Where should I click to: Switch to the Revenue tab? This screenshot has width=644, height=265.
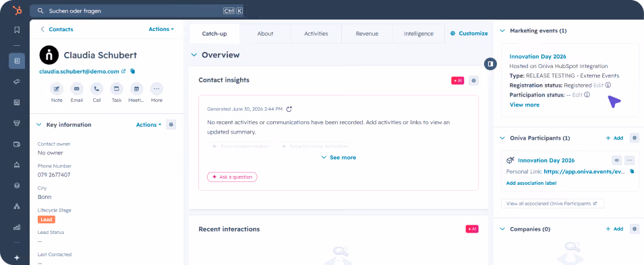367,34
